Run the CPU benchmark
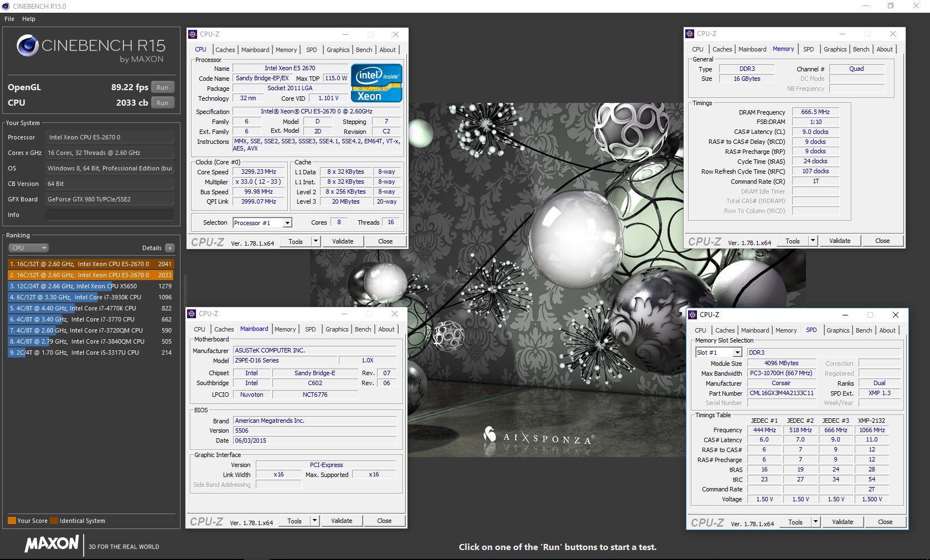This screenshot has width=930, height=560. pyautogui.click(x=162, y=103)
